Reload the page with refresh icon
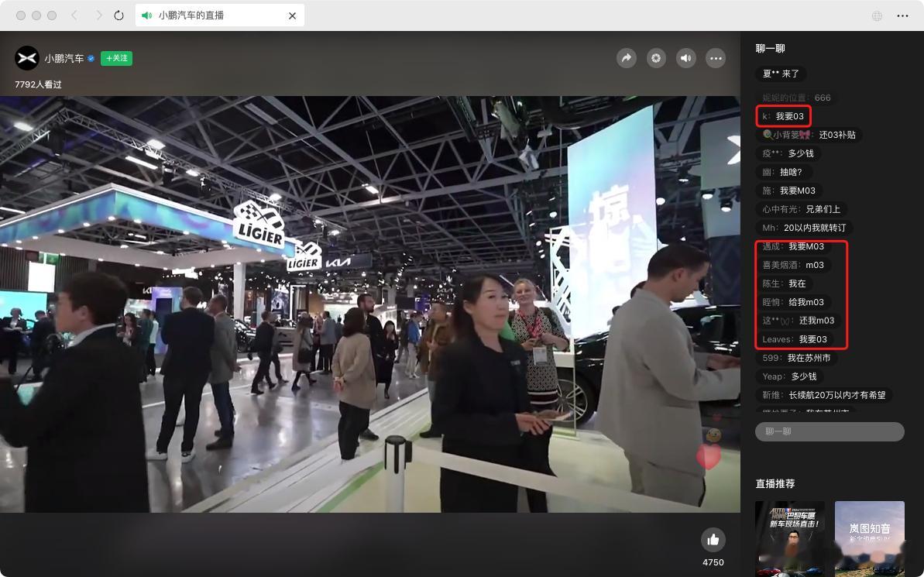Viewport: 924px width, 577px height. 119,15
